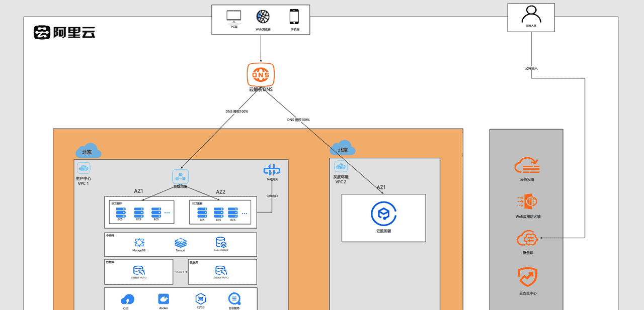Select the cloud security center shield icon
The width and height of the screenshot is (644, 310).
pos(528,277)
